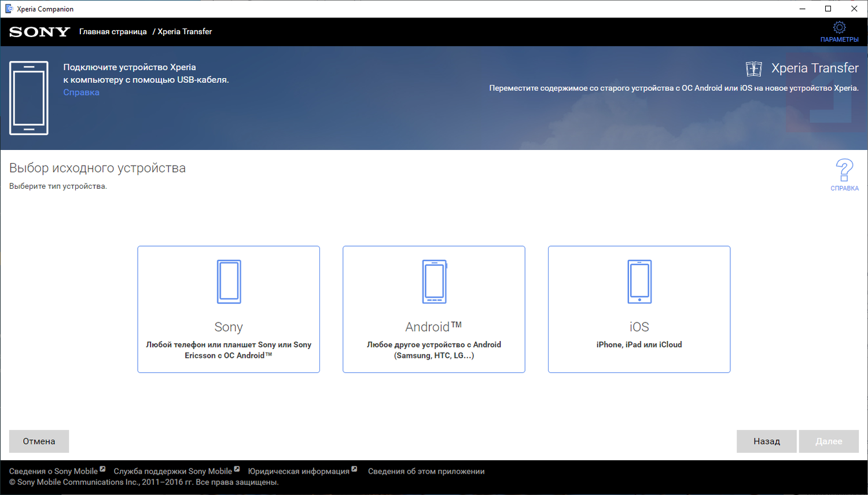Image resolution: width=868 pixels, height=495 pixels.
Task: Open the Параметры settings gear
Action: [x=839, y=27]
